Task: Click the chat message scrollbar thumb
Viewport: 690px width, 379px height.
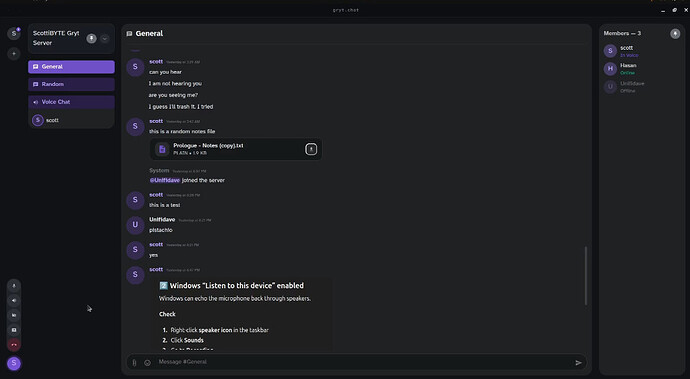Action: click(x=585, y=276)
